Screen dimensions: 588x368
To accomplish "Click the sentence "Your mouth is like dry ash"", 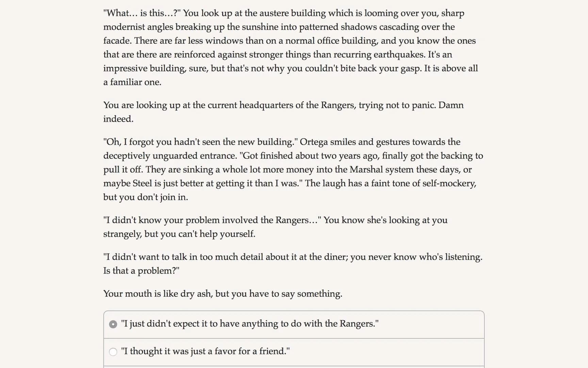I will (x=223, y=294).
